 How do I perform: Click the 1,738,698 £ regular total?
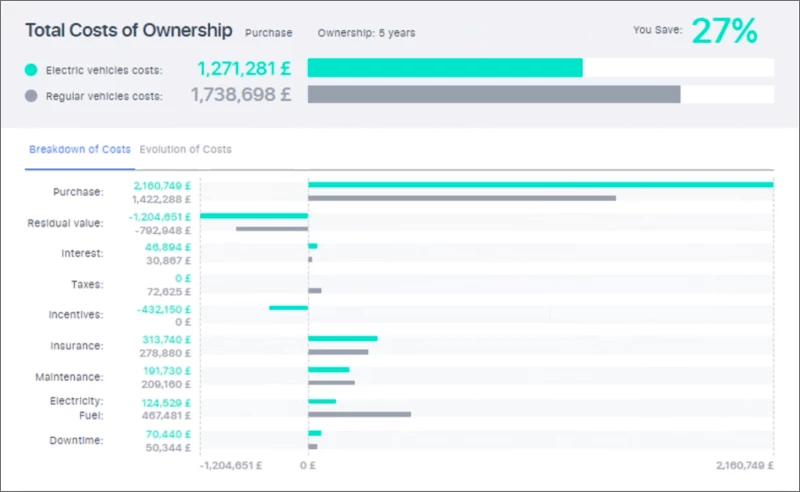tap(241, 94)
